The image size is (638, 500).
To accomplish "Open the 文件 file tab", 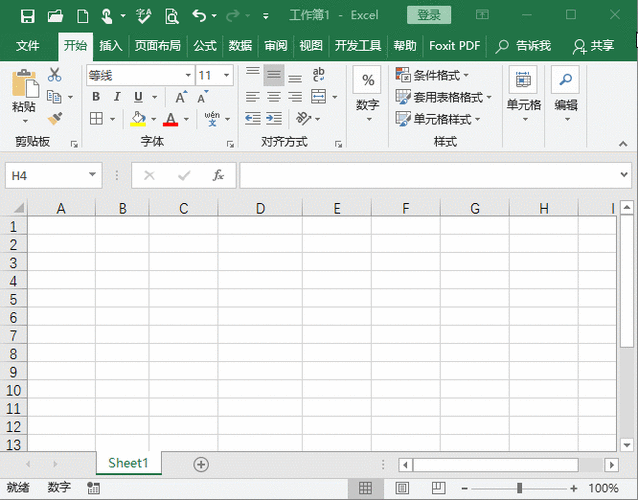I will click(27, 46).
